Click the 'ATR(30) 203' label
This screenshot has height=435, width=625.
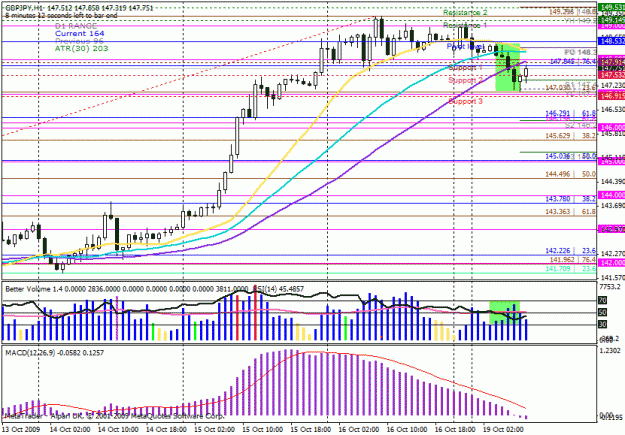81,49
